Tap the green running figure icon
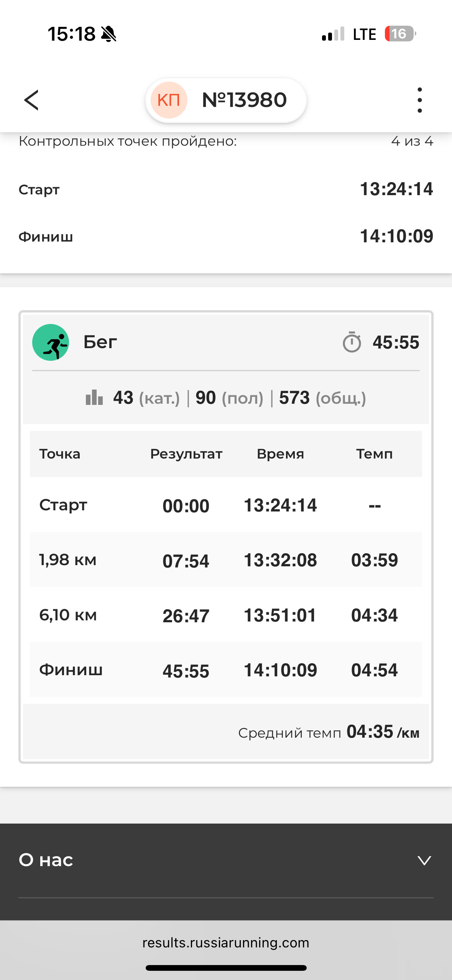 click(x=51, y=342)
